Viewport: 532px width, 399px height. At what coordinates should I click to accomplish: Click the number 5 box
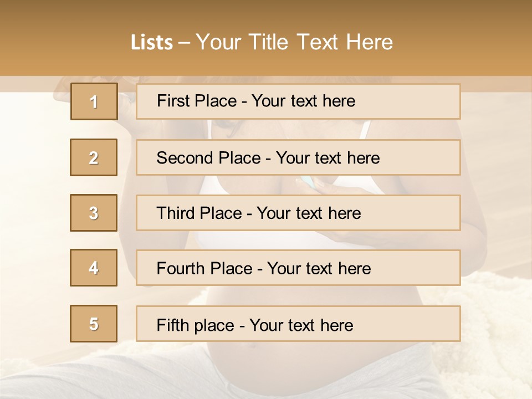pyautogui.click(x=94, y=324)
